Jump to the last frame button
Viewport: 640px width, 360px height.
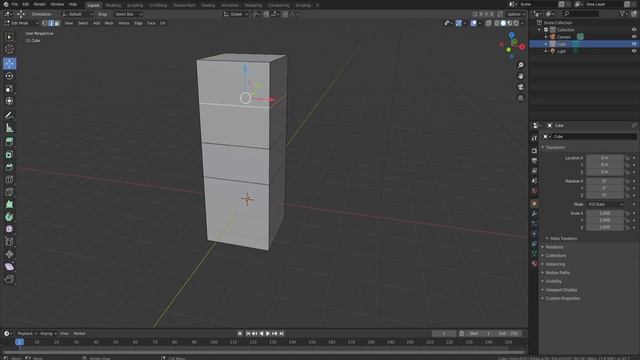point(282,333)
